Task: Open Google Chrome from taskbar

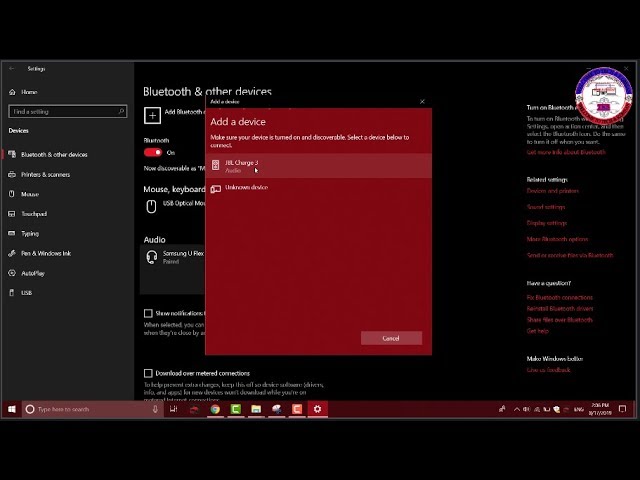Action: pyautogui.click(x=215, y=409)
